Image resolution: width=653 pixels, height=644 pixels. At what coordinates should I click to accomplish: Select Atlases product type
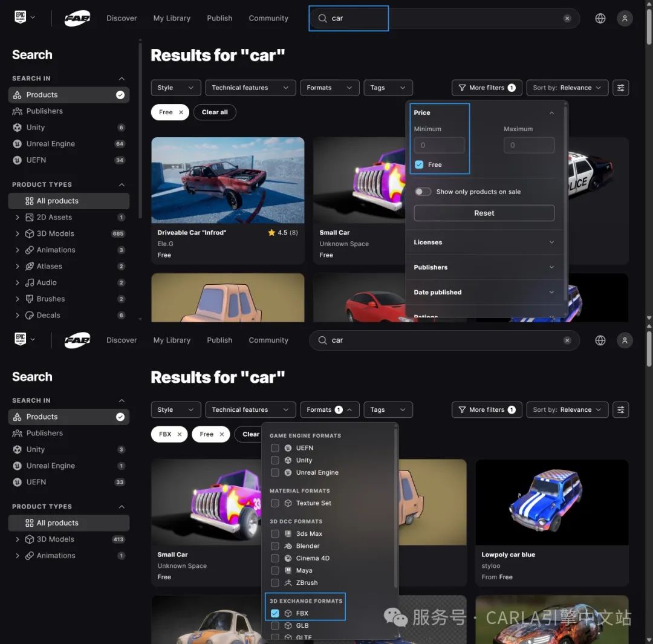tap(69, 266)
